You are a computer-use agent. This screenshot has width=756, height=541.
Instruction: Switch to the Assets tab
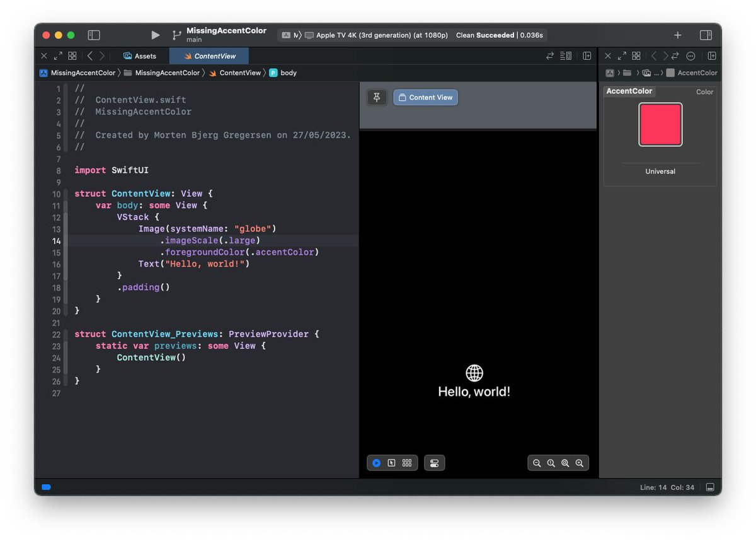click(x=140, y=56)
